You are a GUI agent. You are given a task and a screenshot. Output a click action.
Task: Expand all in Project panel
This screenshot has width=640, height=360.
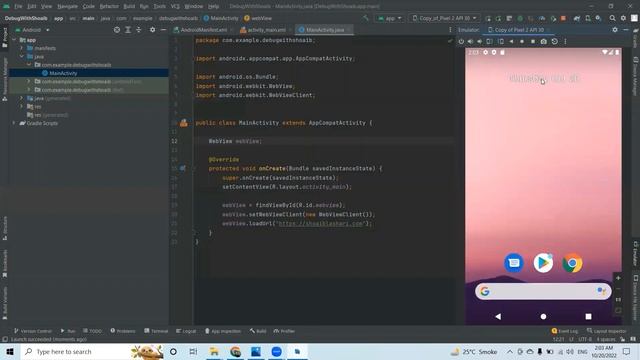tap(128, 30)
